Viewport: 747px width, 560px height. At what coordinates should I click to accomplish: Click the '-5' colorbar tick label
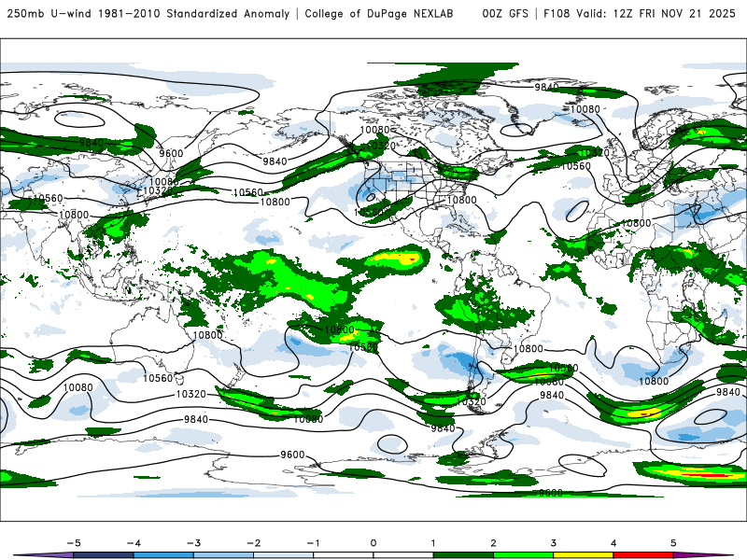click(74, 543)
